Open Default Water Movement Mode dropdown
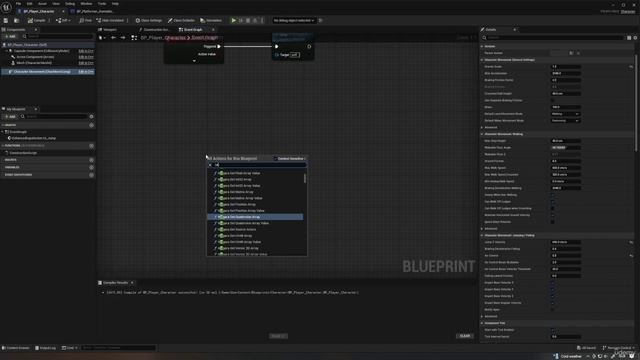Image resolution: width=640 pixels, height=360 pixels. point(565,121)
